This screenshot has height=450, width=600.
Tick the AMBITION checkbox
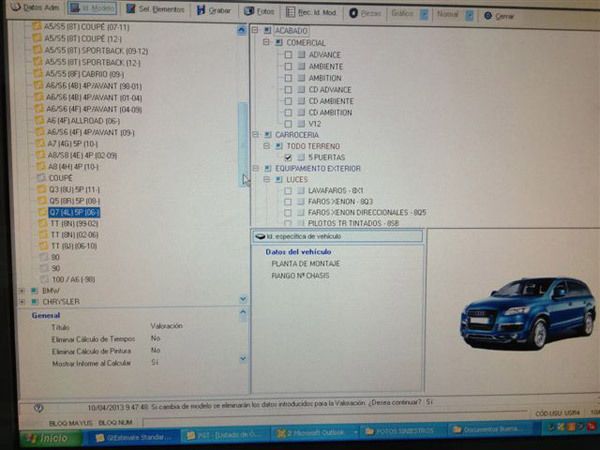click(288, 78)
